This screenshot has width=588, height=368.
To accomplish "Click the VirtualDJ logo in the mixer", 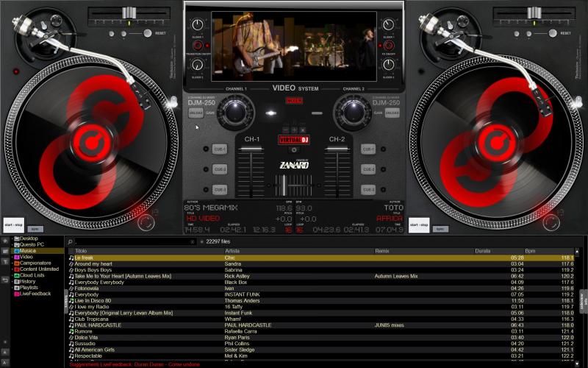I will tap(294, 140).
